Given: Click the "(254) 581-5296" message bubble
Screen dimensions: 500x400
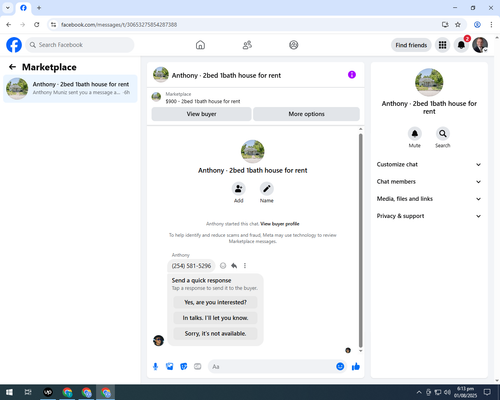Looking at the screenshot, I should click(x=191, y=266).
